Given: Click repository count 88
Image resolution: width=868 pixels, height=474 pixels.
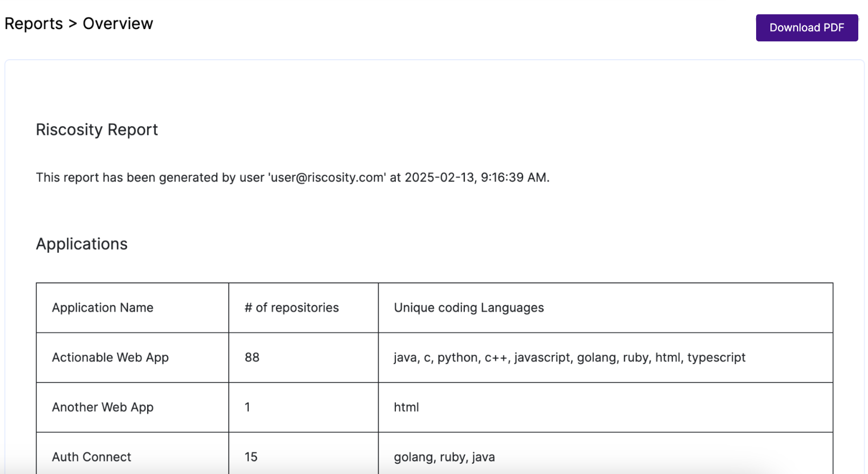Looking at the screenshot, I should click(x=252, y=357).
